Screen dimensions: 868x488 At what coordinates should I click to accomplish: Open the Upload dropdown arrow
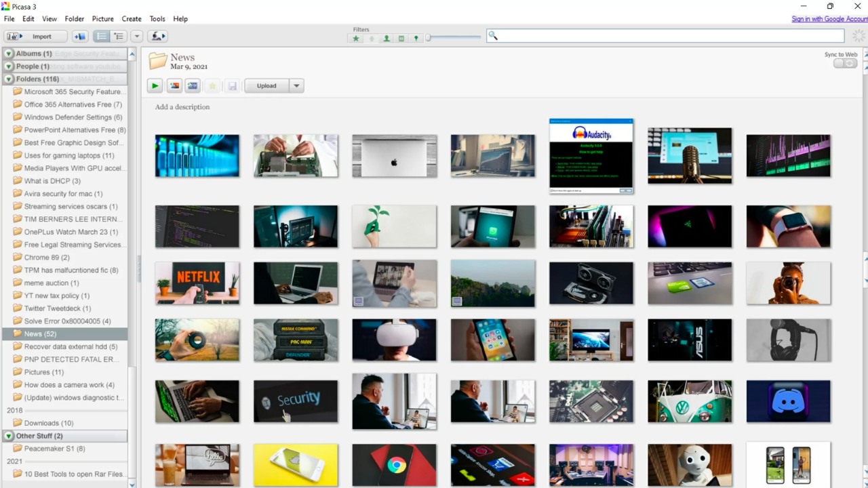click(296, 86)
